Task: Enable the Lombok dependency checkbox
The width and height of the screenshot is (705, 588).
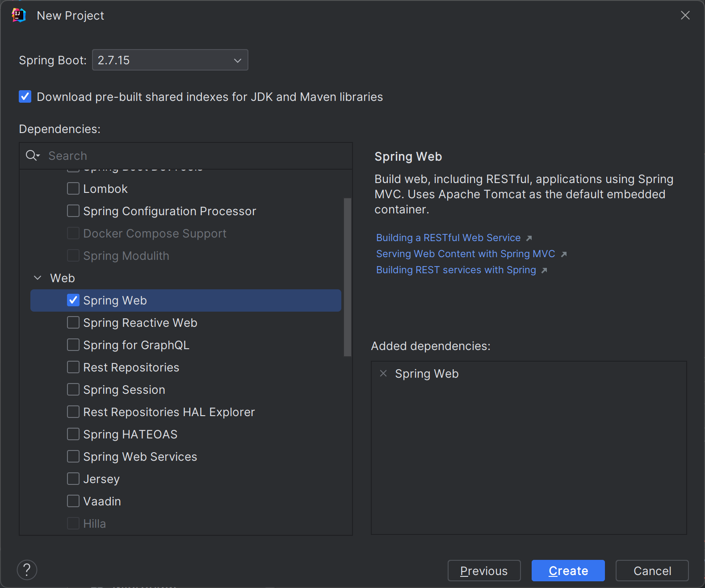Action: coord(73,189)
